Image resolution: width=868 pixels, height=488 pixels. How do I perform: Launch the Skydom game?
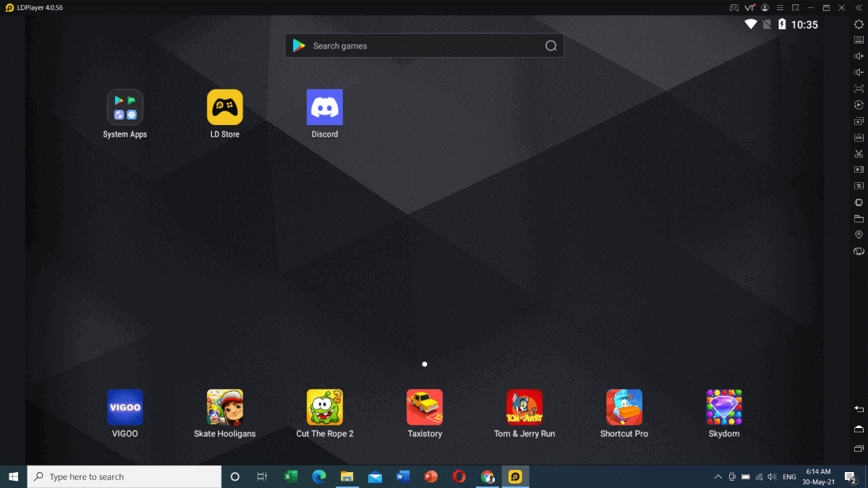tap(724, 407)
